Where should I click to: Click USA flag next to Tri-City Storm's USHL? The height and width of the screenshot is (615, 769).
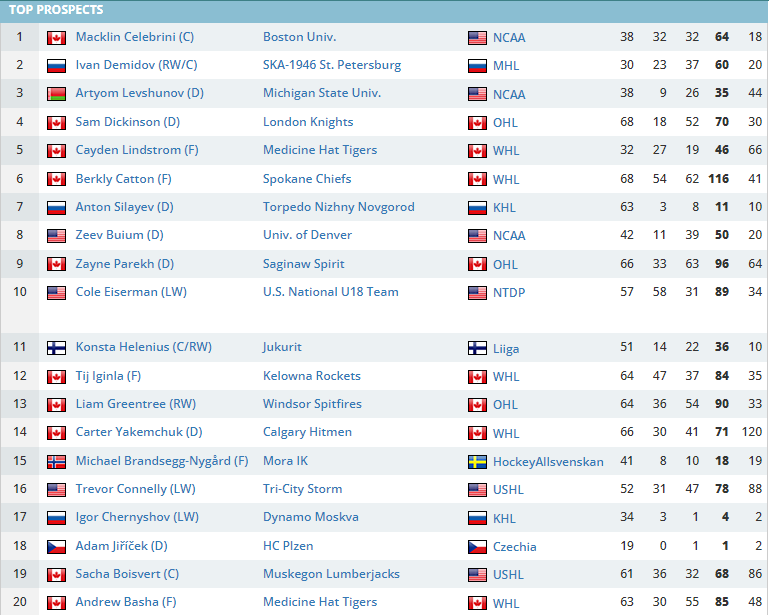click(x=477, y=489)
